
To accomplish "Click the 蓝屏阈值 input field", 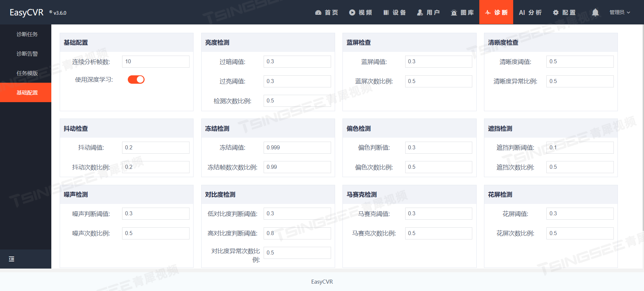I will pyautogui.click(x=439, y=62).
